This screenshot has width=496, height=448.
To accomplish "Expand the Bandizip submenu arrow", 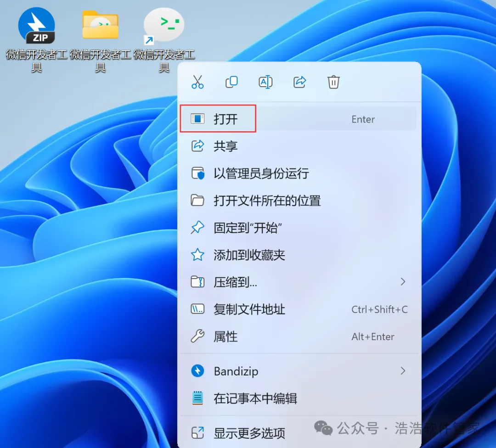I will (x=403, y=371).
